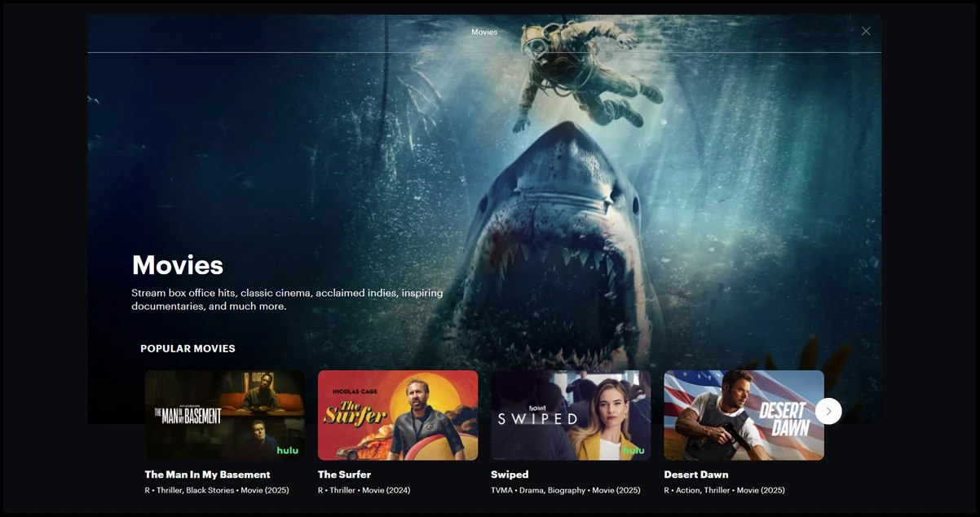Click The Surfer title text
Image resolution: width=980 pixels, height=517 pixels.
(344, 475)
